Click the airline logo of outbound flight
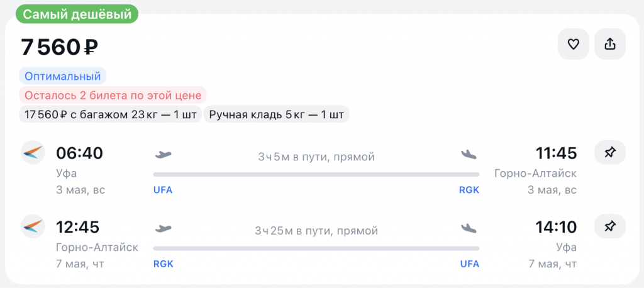Image resolution: width=644 pixels, height=288 pixels. pyautogui.click(x=33, y=153)
